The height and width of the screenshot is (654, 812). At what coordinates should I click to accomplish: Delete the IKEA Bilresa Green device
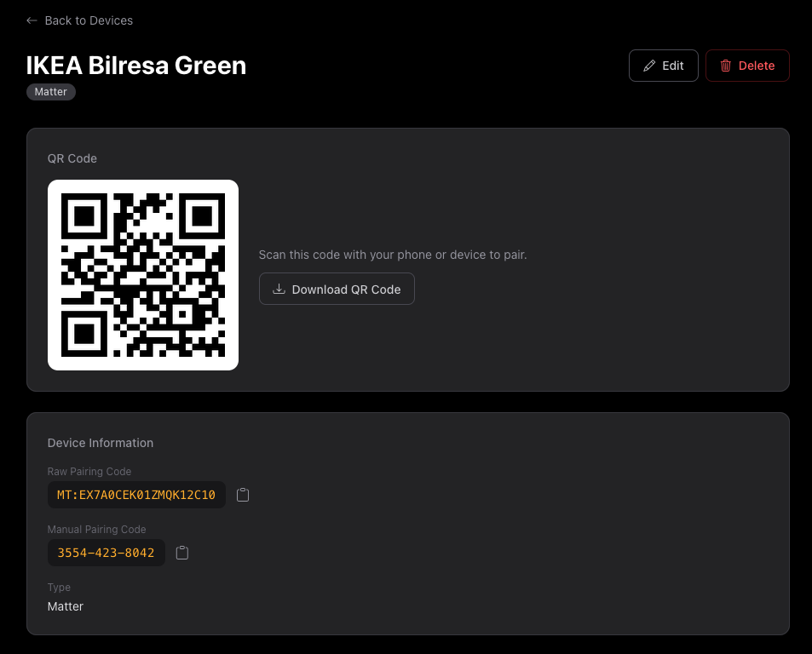point(747,66)
